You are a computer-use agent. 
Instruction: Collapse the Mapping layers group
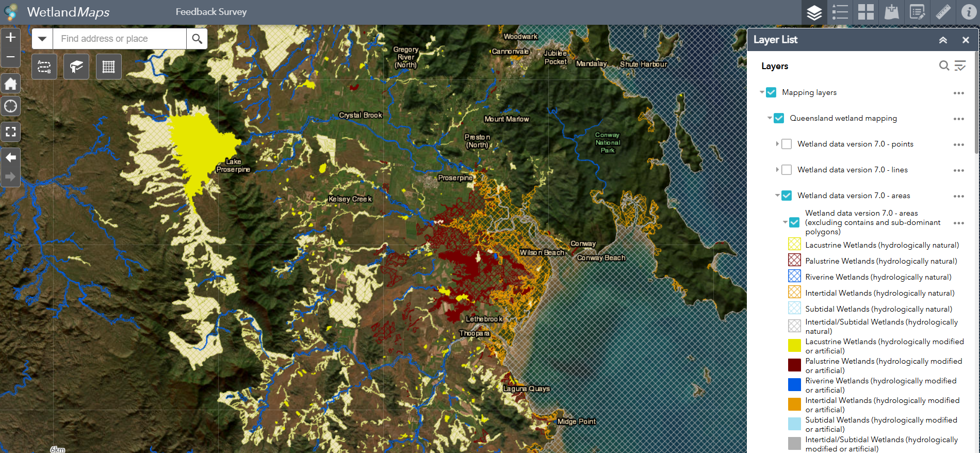762,92
